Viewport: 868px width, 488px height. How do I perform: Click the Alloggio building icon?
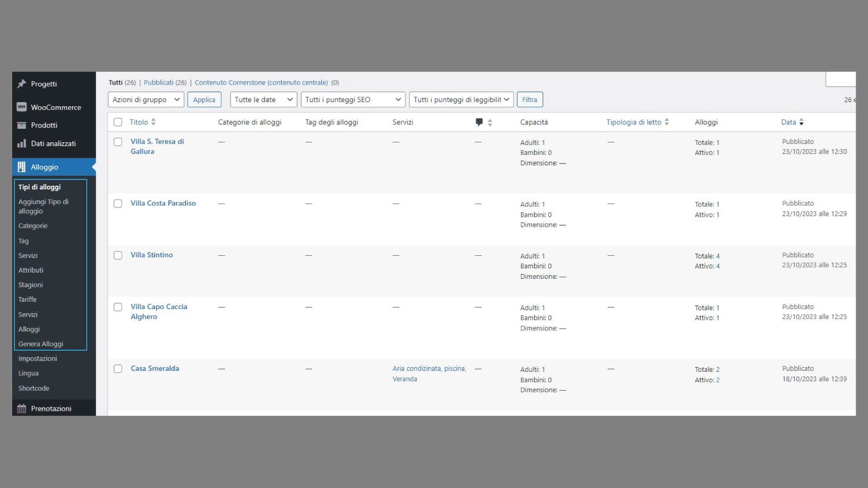pyautogui.click(x=21, y=167)
